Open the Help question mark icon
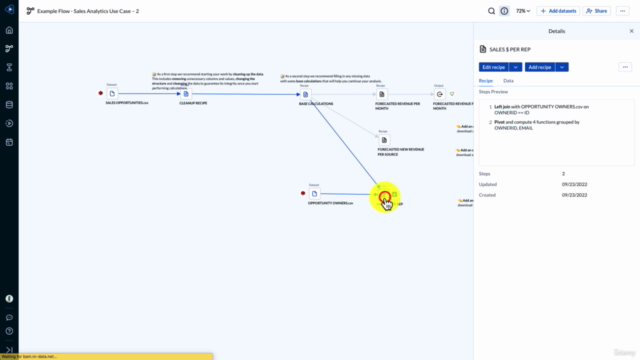Image resolution: width=640 pixels, height=360 pixels. point(9,331)
